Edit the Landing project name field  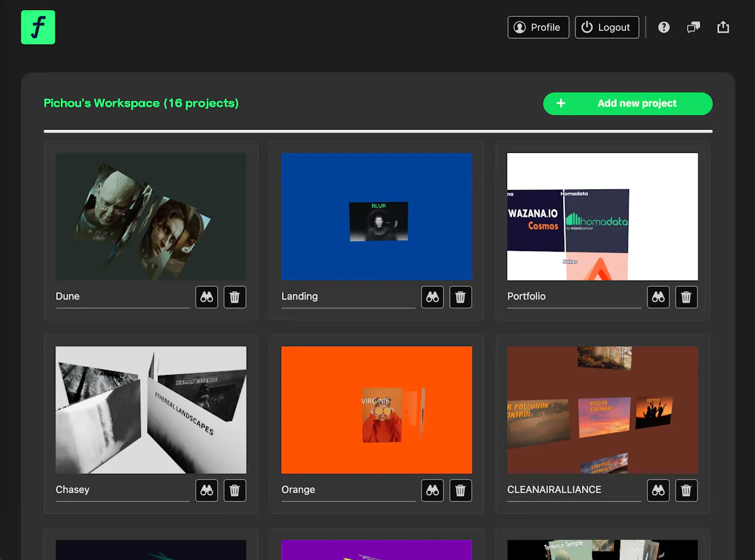click(x=348, y=297)
